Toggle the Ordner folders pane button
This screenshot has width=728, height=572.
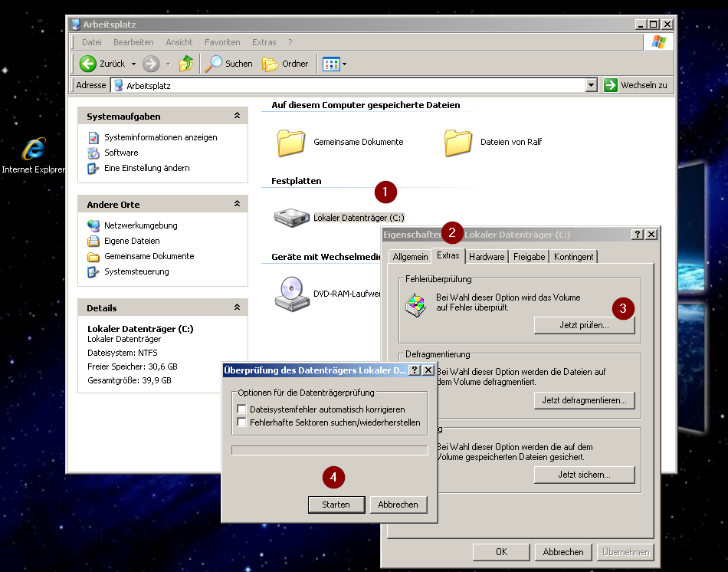click(x=285, y=64)
